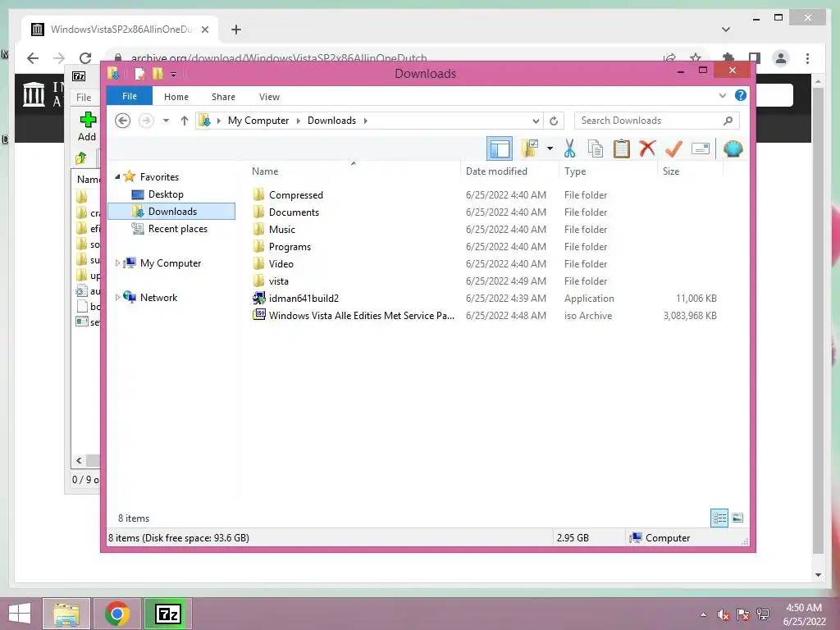Go up one folder level arrow
The width and height of the screenshot is (840, 630).
[x=185, y=121]
